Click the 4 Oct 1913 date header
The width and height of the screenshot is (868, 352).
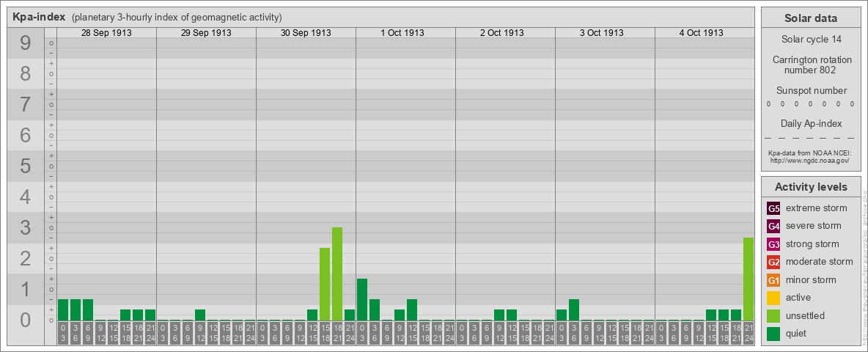pyautogui.click(x=702, y=33)
